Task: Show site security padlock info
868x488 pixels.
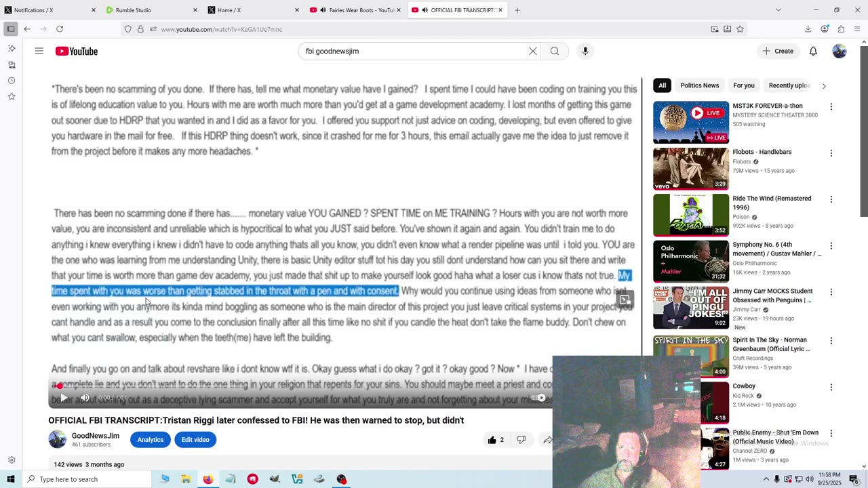Action: pos(140,29)
